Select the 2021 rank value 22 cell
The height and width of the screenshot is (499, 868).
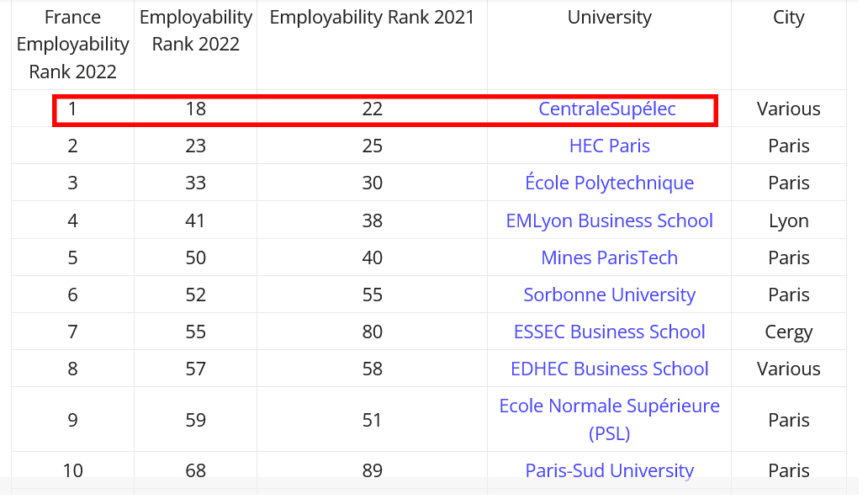(372, 109)
